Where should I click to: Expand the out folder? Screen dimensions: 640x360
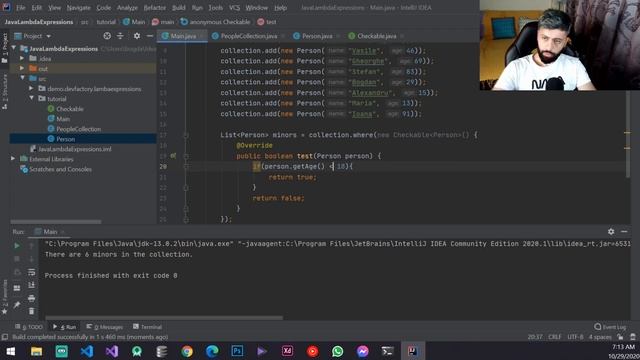(22, 68)
